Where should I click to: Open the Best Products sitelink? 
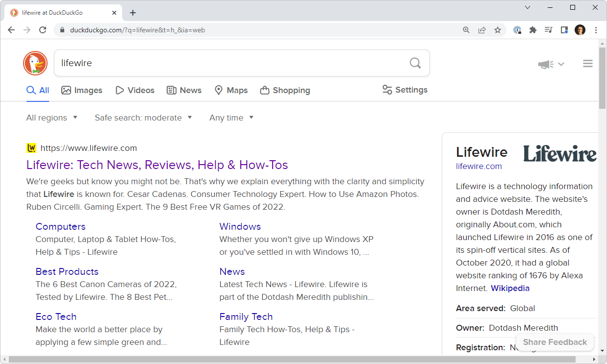tap(67, 271)
